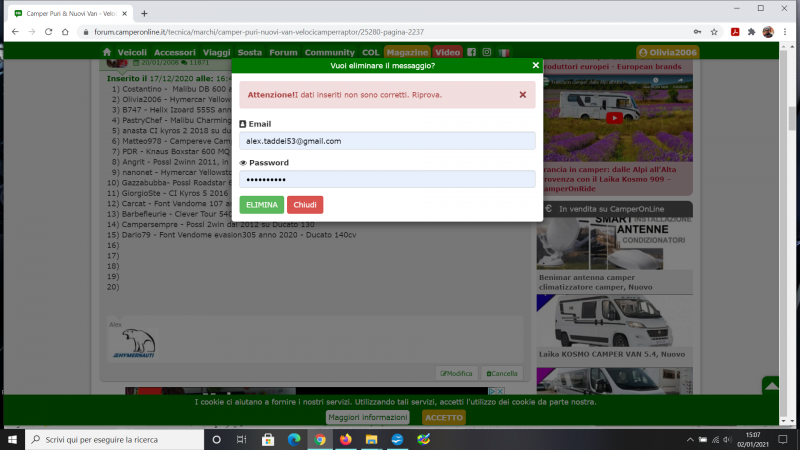Play the Laika Kosmo video thumbnail

point(615,117)
